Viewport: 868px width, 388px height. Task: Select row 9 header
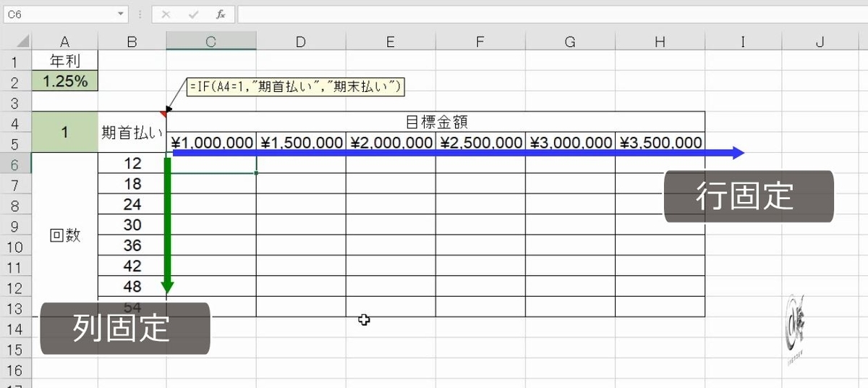tap(16, 225)
